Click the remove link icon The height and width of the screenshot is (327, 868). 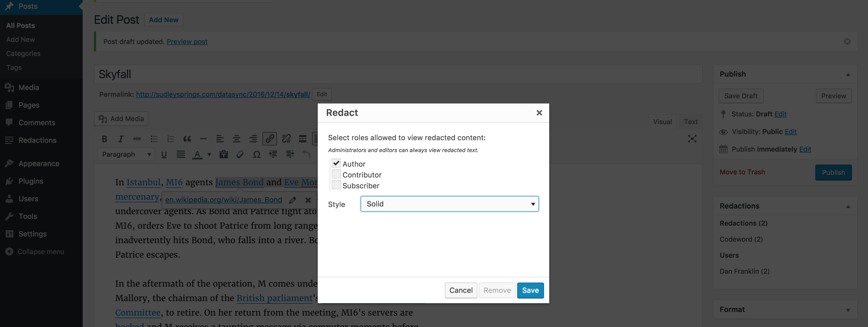(286, 139)
